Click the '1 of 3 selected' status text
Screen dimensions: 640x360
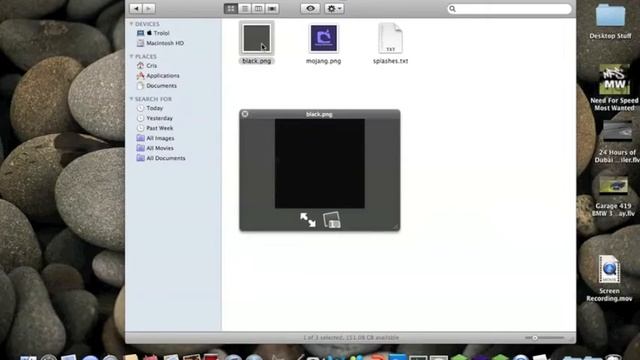(351, 338)
